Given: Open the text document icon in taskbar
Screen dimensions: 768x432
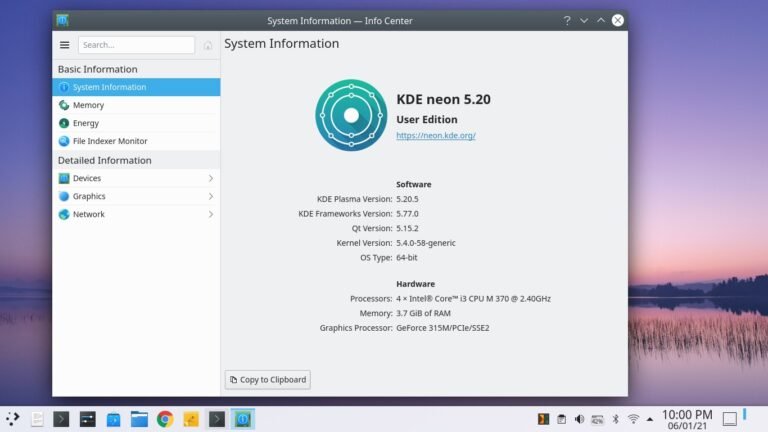Looking at the screenshot, I should click(37, 419).
